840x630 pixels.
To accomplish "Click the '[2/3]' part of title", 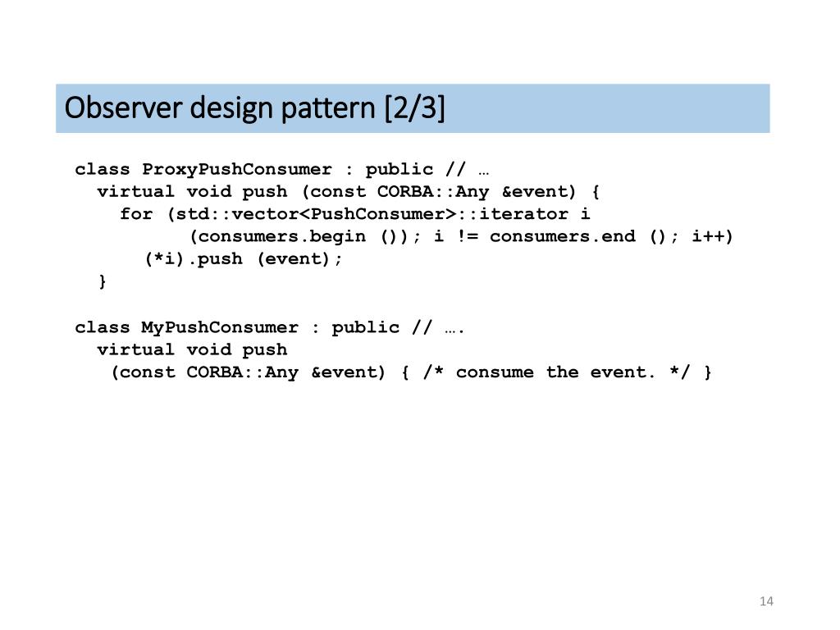I will 414,107.
